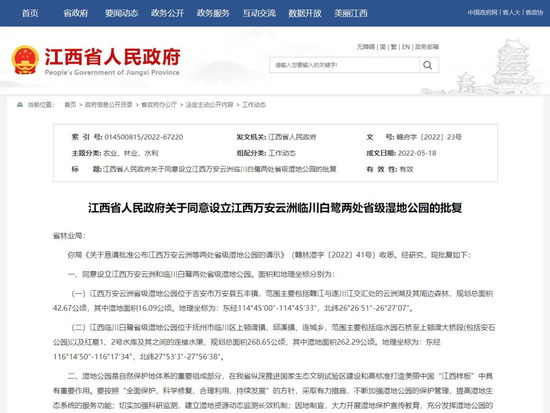Select the validity value 有效
The image size is (550, 413).
tap(406, 169)
